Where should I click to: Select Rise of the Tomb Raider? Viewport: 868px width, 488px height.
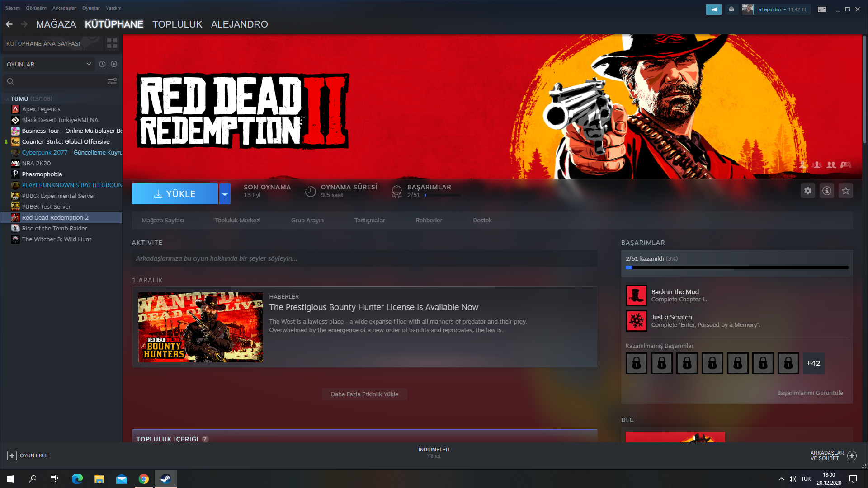[x=61, y=228]
